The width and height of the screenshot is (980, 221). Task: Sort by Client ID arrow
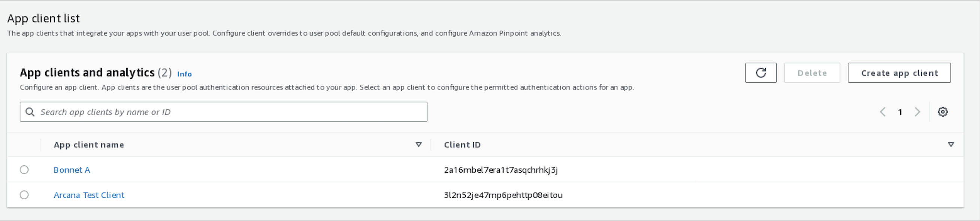[951, 145]
